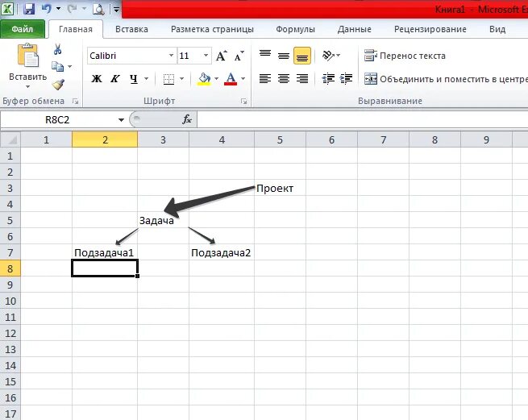The image size is (528, 420).
Task: Click in the formula bar input
Action: point(362,119)
